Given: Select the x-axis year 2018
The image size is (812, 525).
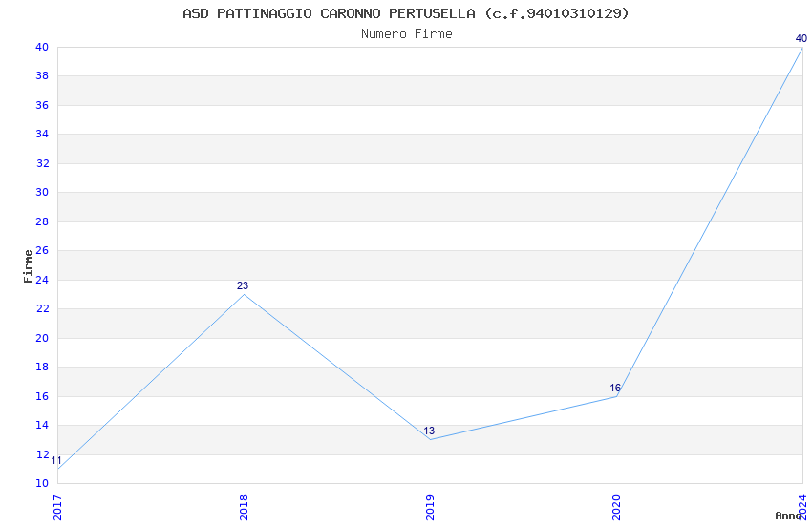Looking at the screenshot, I should [244, 508].
